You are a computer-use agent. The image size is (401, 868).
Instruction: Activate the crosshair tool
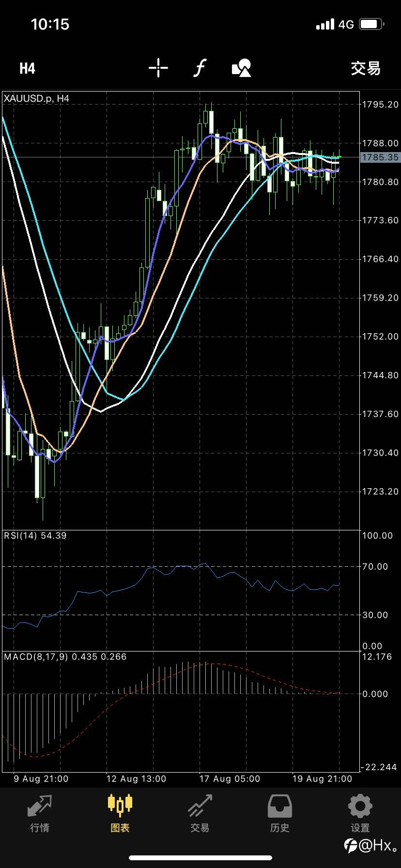(x=158, y=68)
